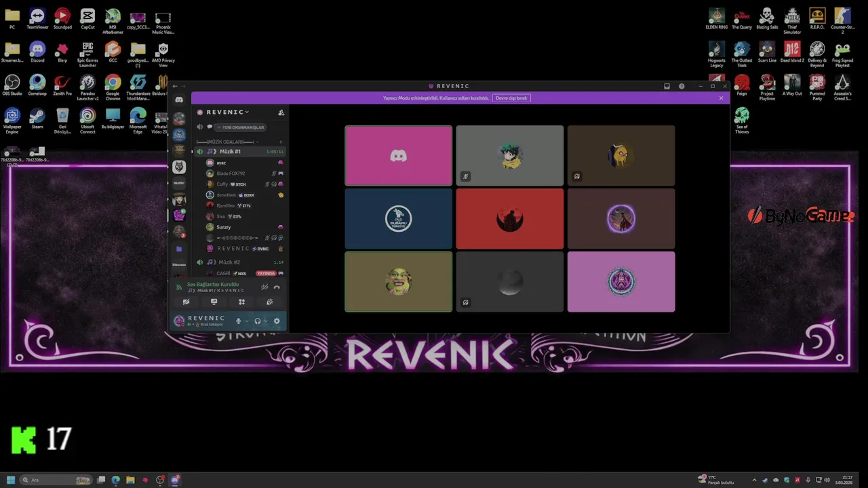868x488 pixels.
Task: Open the soundboard icon in voice panel
Action: point(269,302)
